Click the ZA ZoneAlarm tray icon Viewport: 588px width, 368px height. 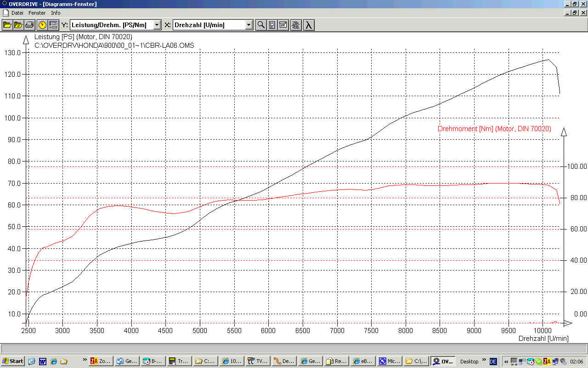point(547,362)
